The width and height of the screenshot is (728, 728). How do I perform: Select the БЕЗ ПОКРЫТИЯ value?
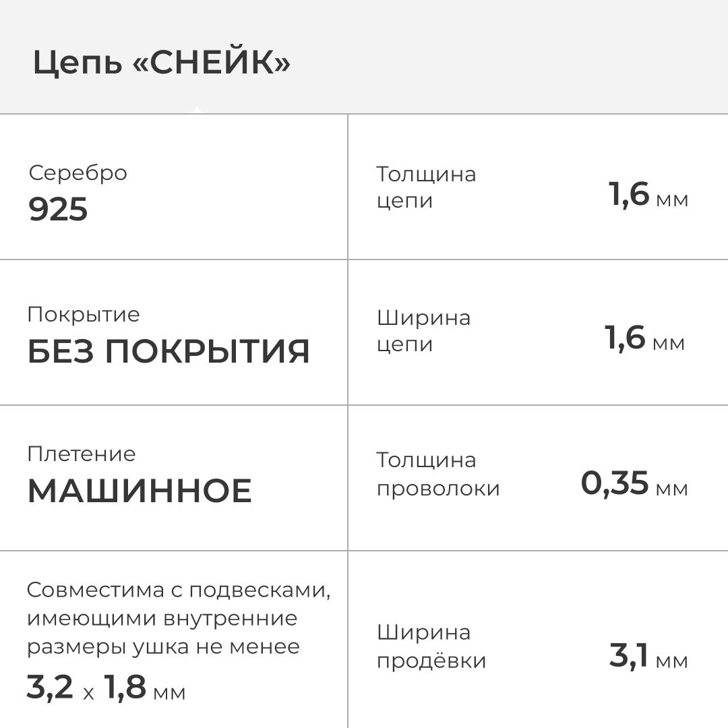(x=169, y=351)
